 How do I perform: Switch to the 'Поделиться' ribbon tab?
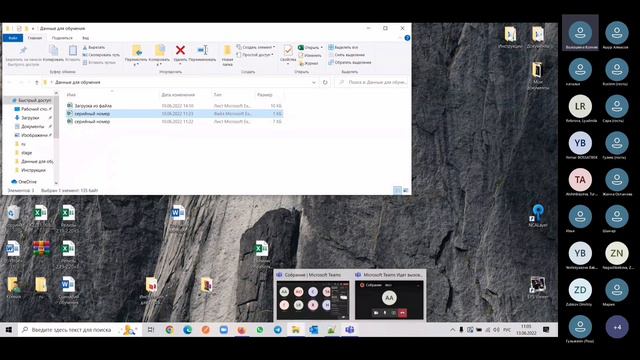click(62, 38)
